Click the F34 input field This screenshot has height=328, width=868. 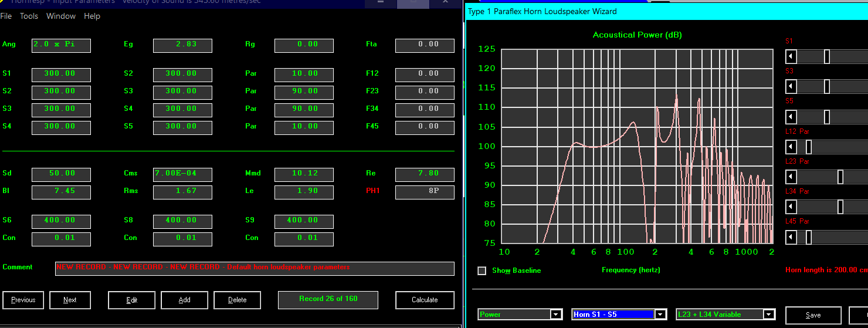pos(425,110)
